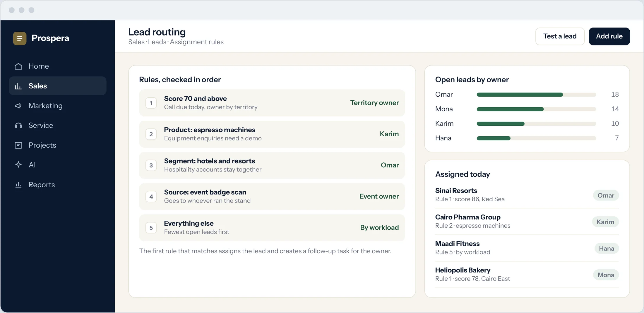Open the Heliopolis Bakery lead
Viewport: 644px width, 313px height.
[x=527, y=275]
